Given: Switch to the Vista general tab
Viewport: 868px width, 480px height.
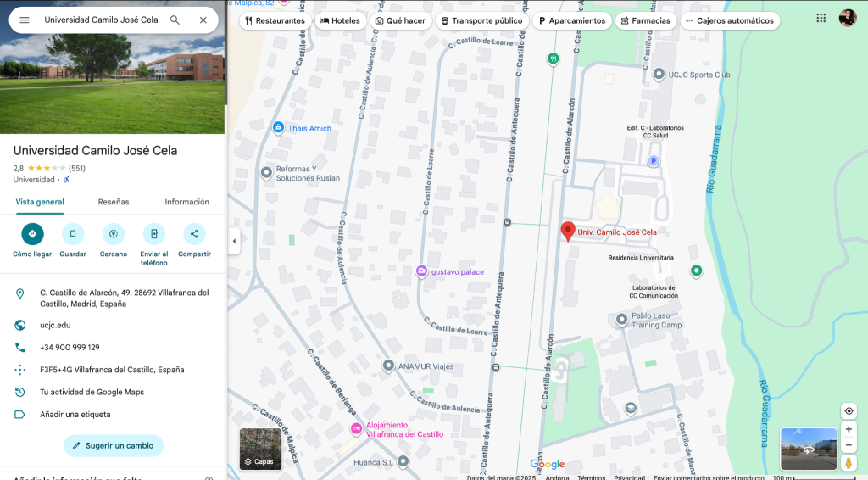Looking at the screenshot, I should coord(40,202).
